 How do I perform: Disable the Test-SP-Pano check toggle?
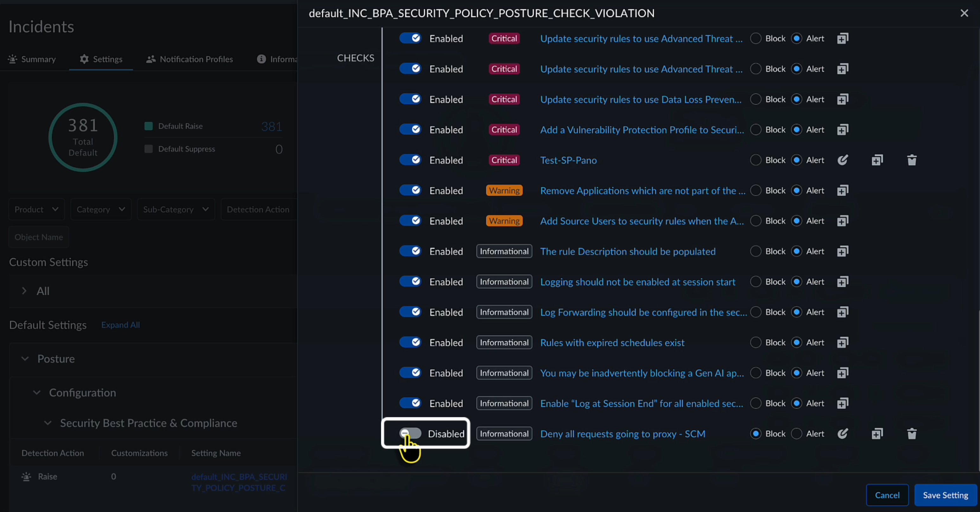[410, 159]
